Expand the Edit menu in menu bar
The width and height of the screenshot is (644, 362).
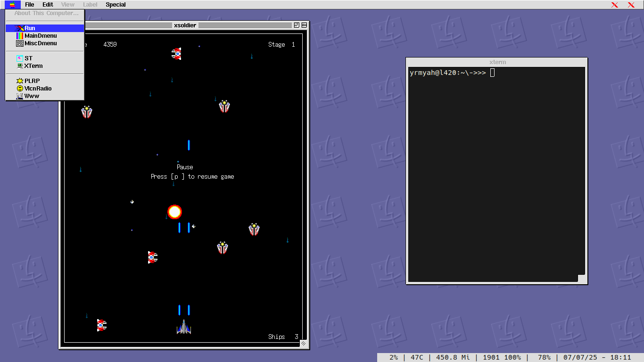click(x=48, y=5)
